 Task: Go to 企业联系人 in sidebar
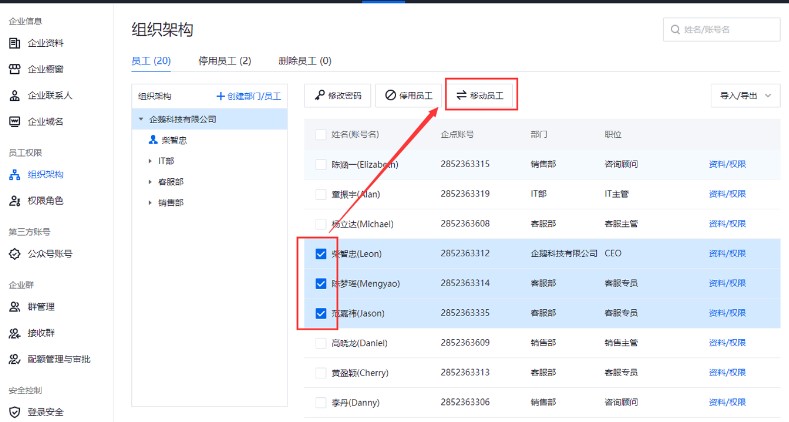click(x=49, y=96)
